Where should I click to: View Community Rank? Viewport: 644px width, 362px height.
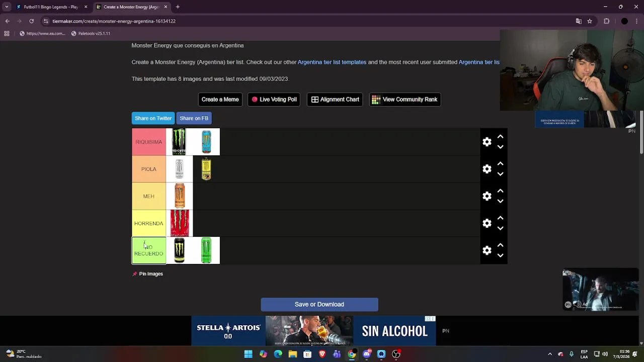point(405,100)
